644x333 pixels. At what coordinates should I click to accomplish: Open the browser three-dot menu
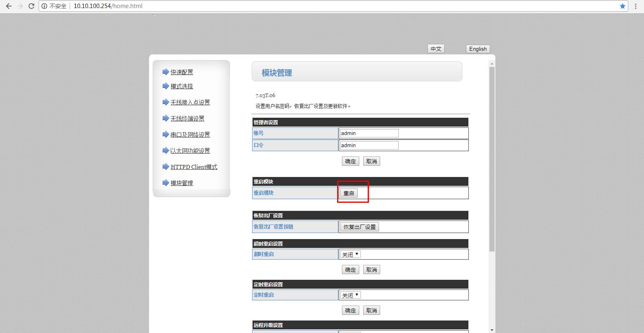(636, 6)
